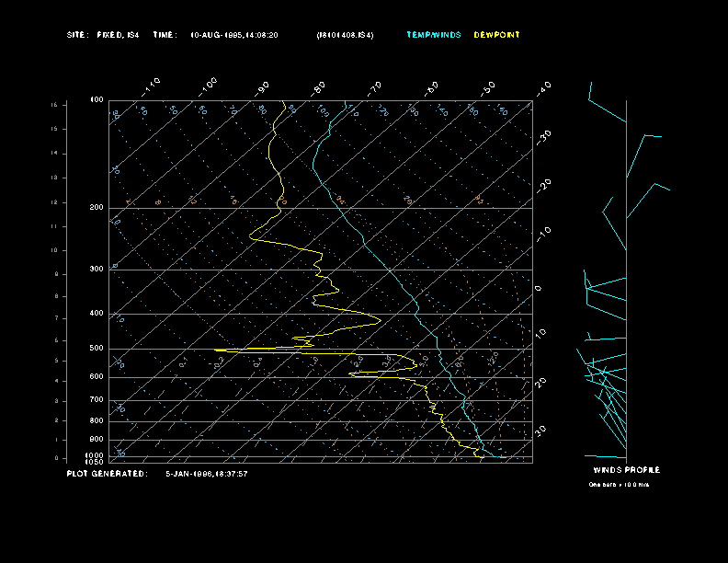Click the 5-JAN-1996 generation timestamp
This screenshot has height=563, width=728.
[206, 474]
